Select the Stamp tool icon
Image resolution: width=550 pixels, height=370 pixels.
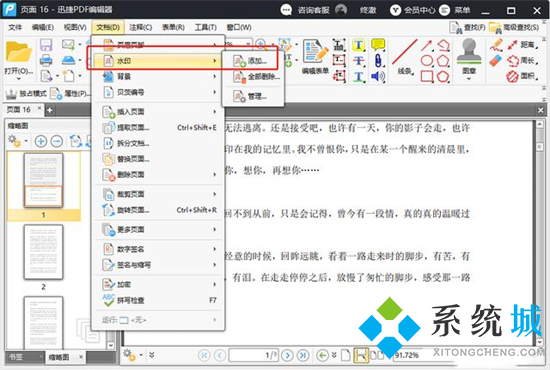469,51
